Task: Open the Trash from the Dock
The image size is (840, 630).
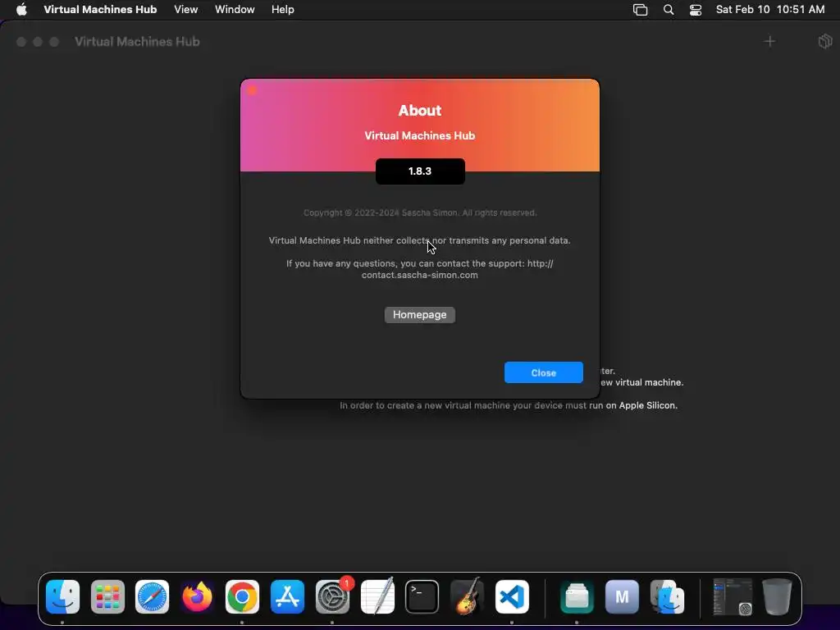Action: click(777, 597)
